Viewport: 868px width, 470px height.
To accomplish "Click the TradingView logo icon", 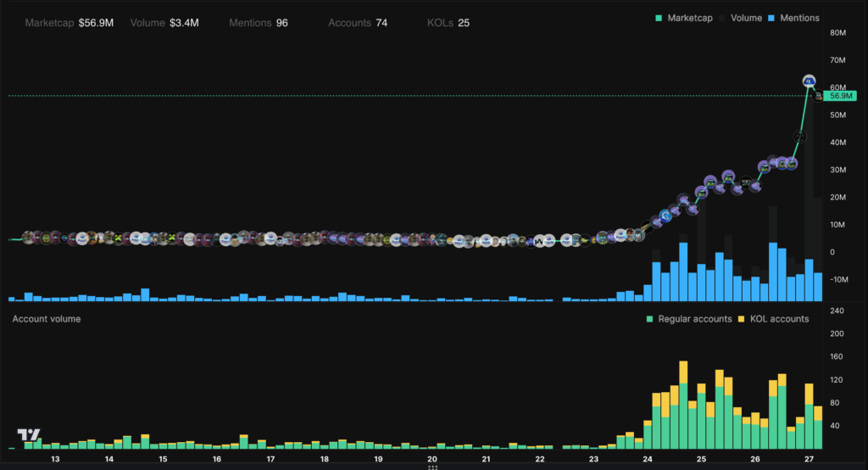I will point(29,434).
